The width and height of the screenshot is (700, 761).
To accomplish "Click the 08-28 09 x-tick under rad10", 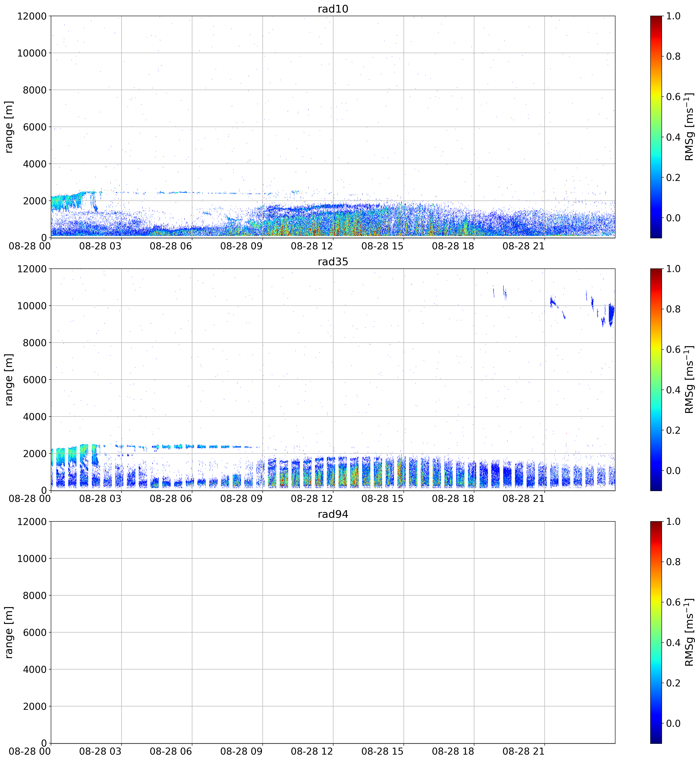I will point(241,246).
